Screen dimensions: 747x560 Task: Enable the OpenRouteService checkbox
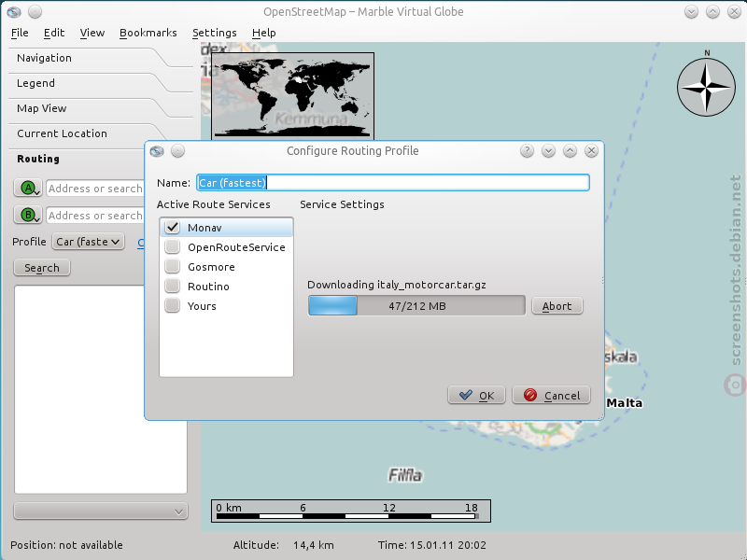pos(173,246)
